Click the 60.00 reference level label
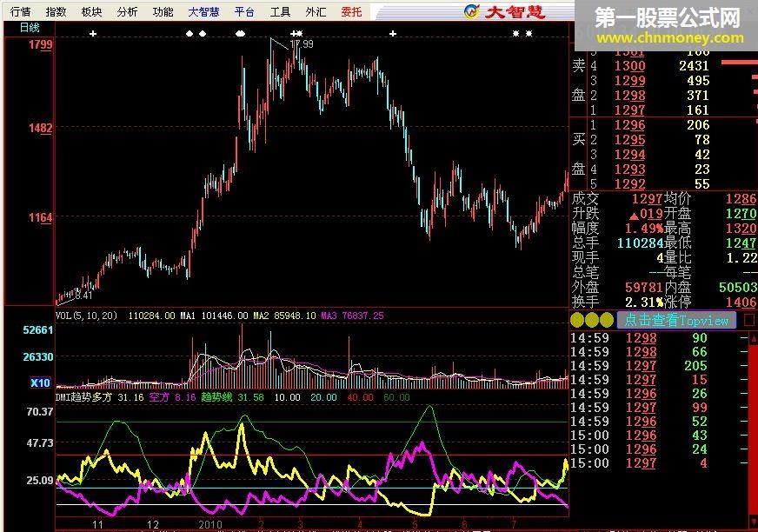 click(396, 397)
